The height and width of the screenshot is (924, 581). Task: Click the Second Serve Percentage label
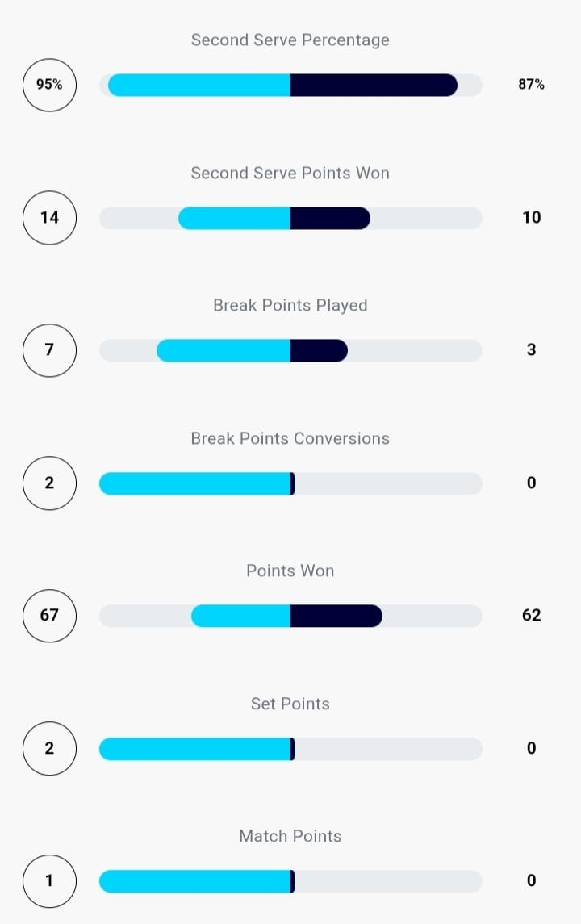tap(290, 40)
